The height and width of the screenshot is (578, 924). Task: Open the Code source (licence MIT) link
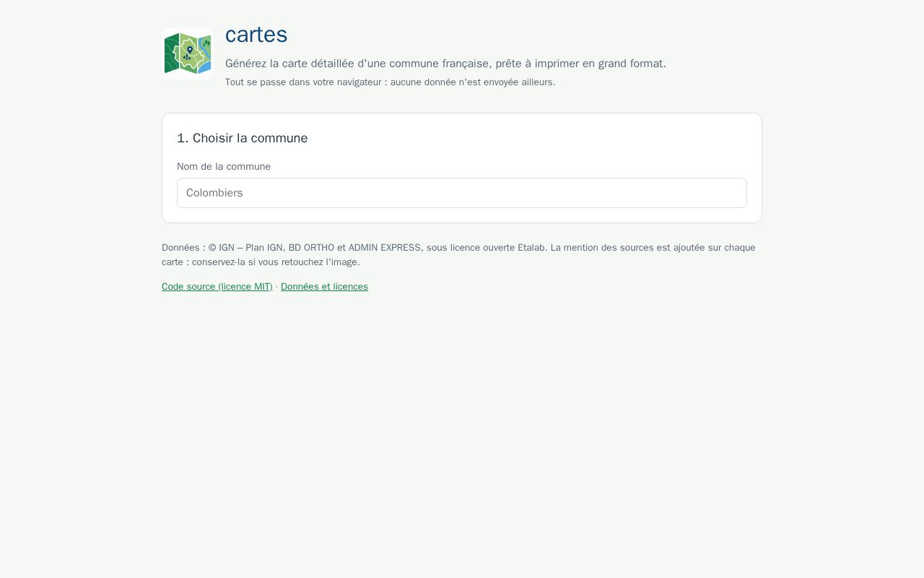pyautogui.click(x=217, y=287)
